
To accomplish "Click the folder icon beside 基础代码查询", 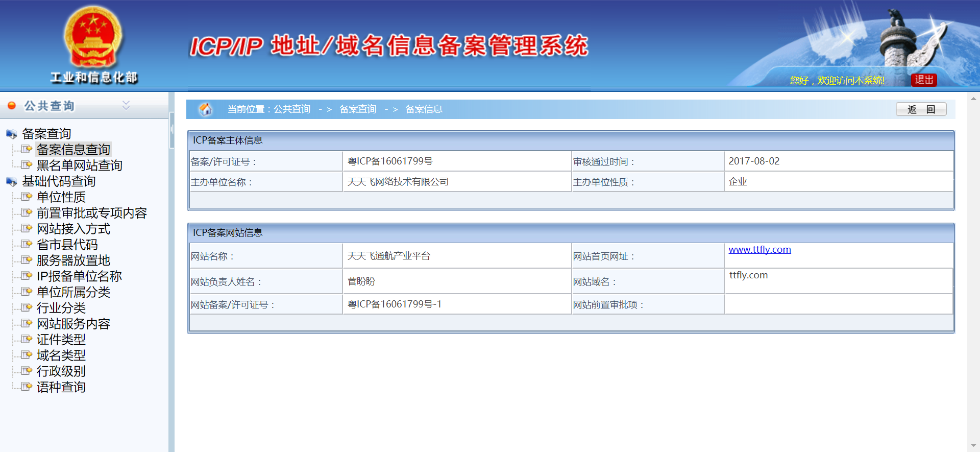I will tap(12, 181).
